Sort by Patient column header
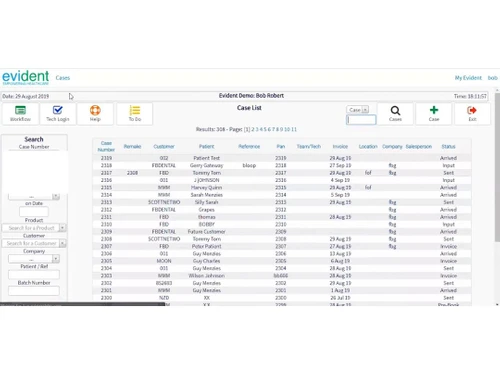Viewport: 500px width, 375px height. (207, 146)
